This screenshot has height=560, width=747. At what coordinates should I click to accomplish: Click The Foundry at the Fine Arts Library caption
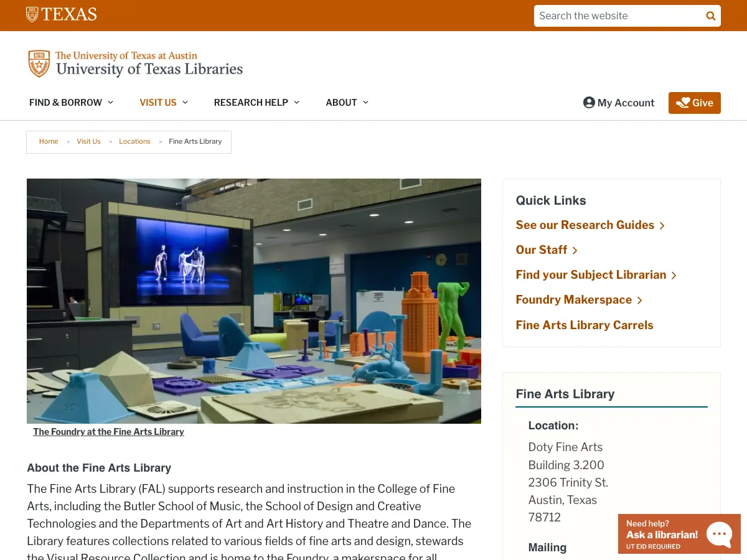pyautogui.click(x=108, y=432)
